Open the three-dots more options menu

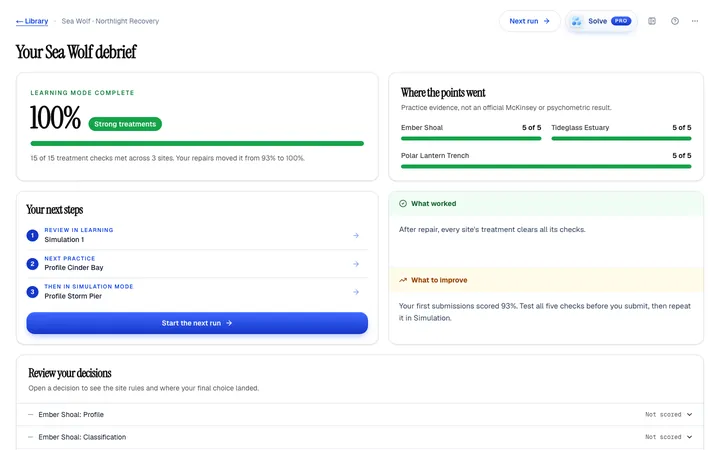pyautogui.click(x=695, y=21)
